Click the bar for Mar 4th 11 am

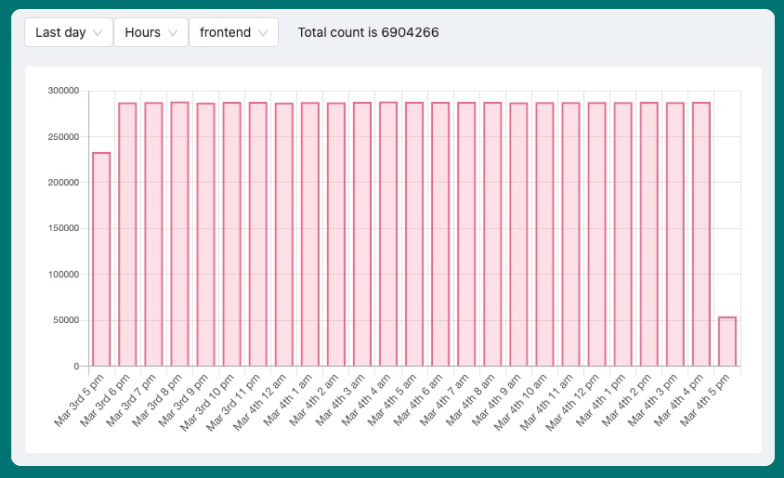pyautogui.click(x=570, y=234)
